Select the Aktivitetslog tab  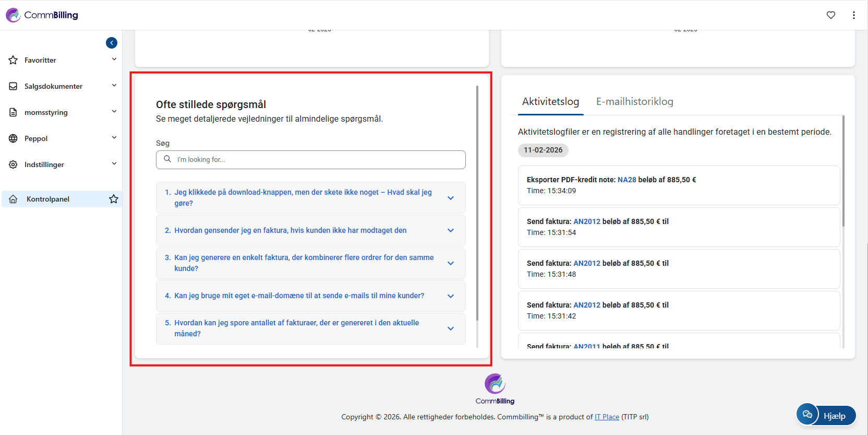pyautogui.click(x=550, y=101)
